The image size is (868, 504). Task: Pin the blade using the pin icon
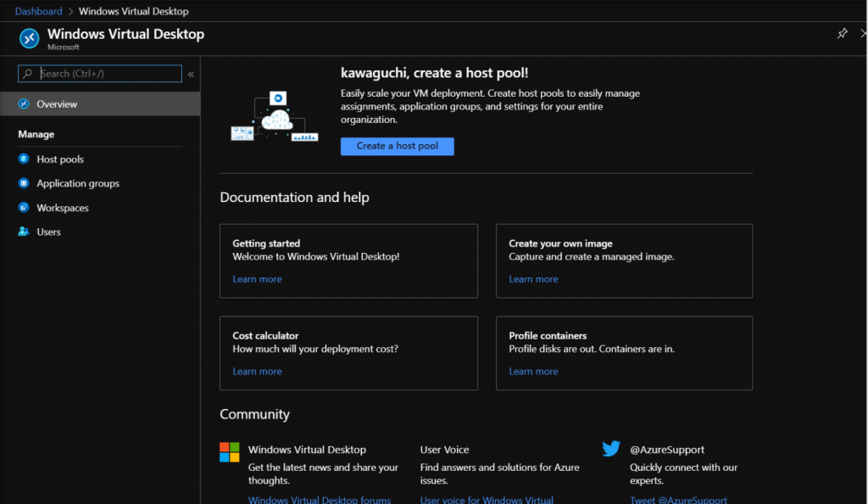pyautogui.click(x=842, y=34)
